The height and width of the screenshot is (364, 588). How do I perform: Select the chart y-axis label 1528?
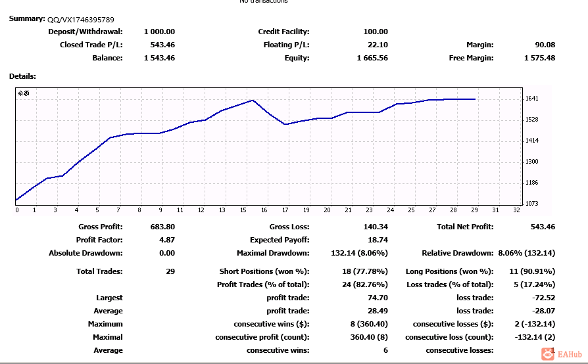tap(531, 120)
